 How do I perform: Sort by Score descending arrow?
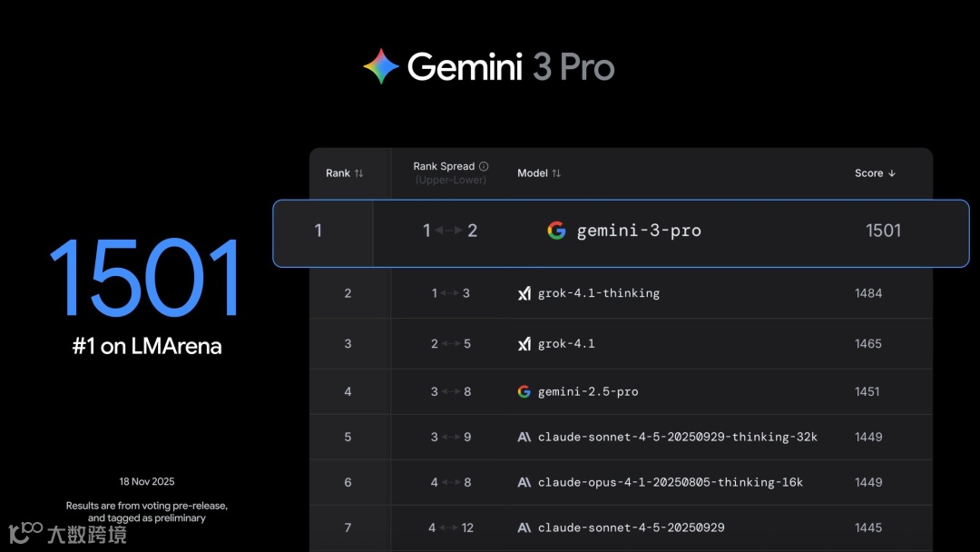coord(892,173)
